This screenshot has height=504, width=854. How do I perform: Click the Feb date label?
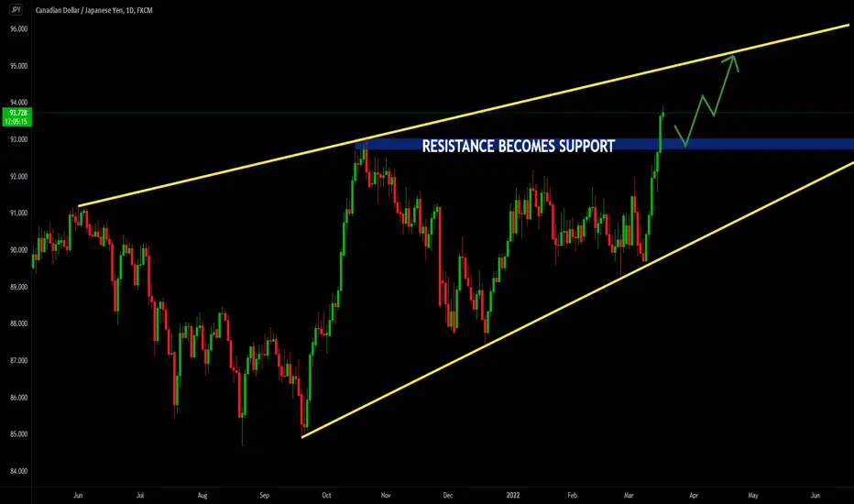572,495
